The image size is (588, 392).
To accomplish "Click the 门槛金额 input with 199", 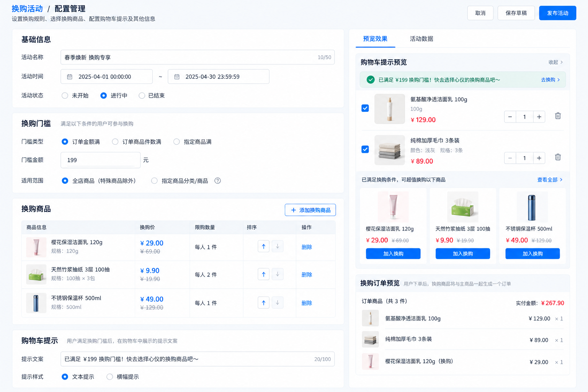I will click(101, 160).
